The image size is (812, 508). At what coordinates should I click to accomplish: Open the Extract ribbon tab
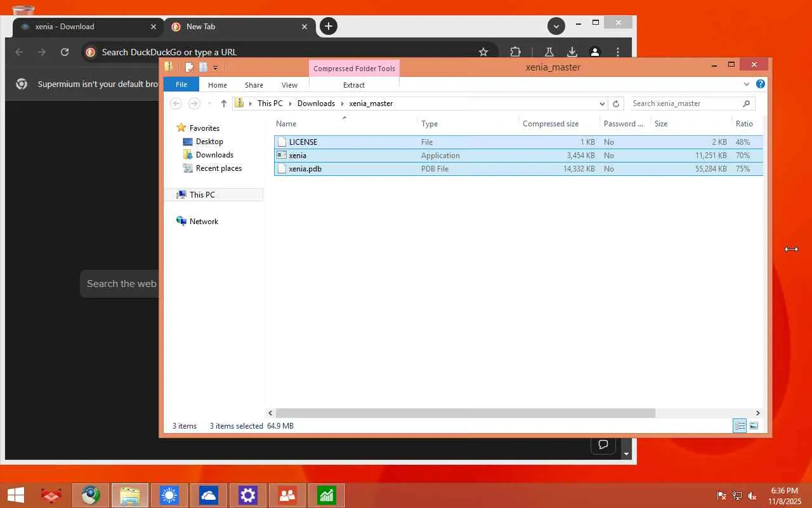(354, 85)
